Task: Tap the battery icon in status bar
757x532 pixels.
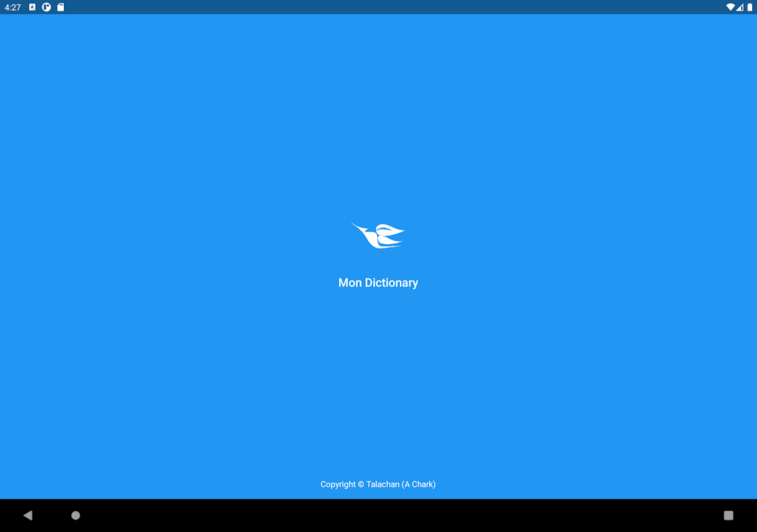Action: pyautogui.click(x=750, y=7)
